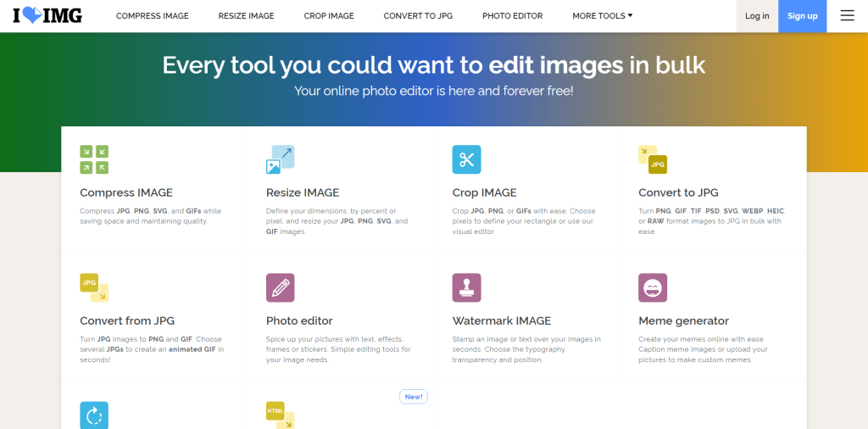Screen dimensions: 868x429
Task: Open the Resize IMAGE card title
Action: click(x=303, y=192)
